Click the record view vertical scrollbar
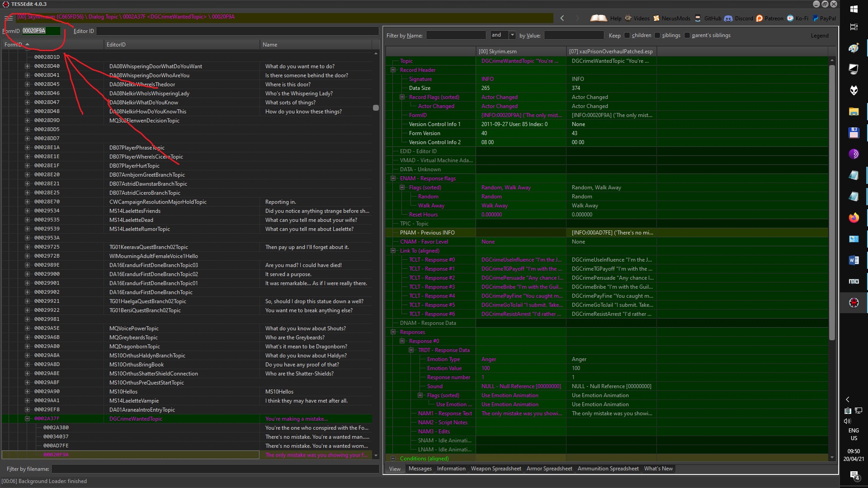The height and width of the screenshot is (488, 868). click(832, 202)
